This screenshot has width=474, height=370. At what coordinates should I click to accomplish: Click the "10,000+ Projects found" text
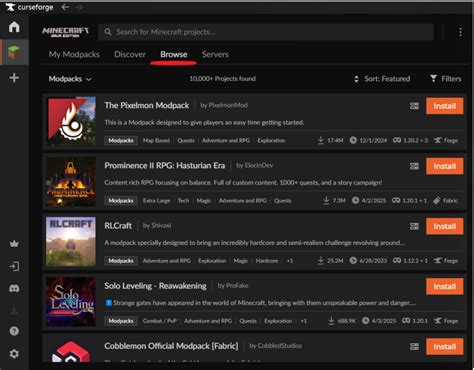(x=223, y=79)
